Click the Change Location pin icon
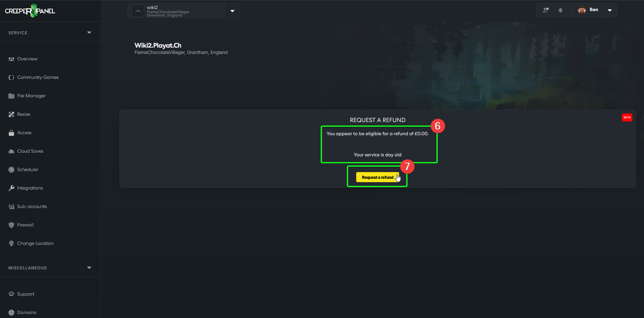Screen dimensions: 644x318 (x=11, y=244)
